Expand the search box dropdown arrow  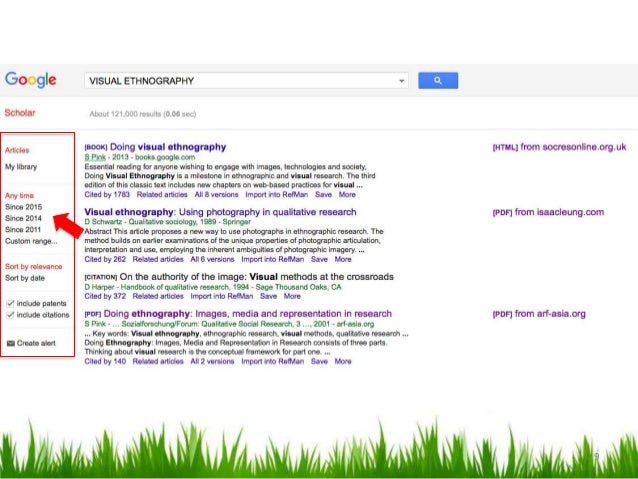[402, 81]
